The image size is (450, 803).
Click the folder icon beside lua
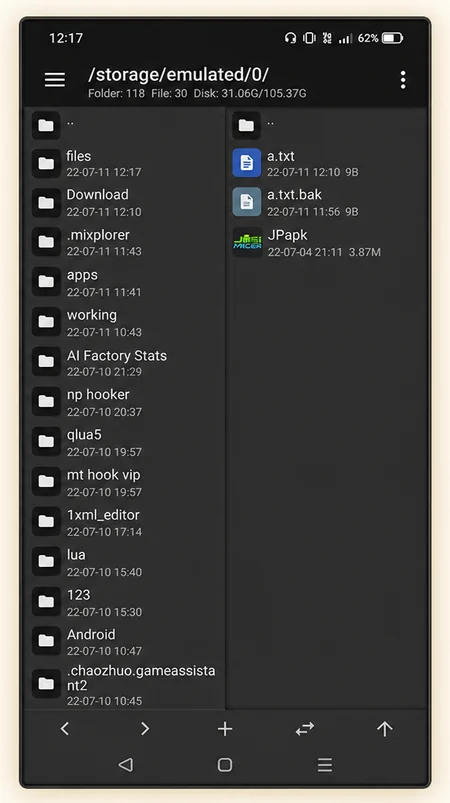click(46, 561)
